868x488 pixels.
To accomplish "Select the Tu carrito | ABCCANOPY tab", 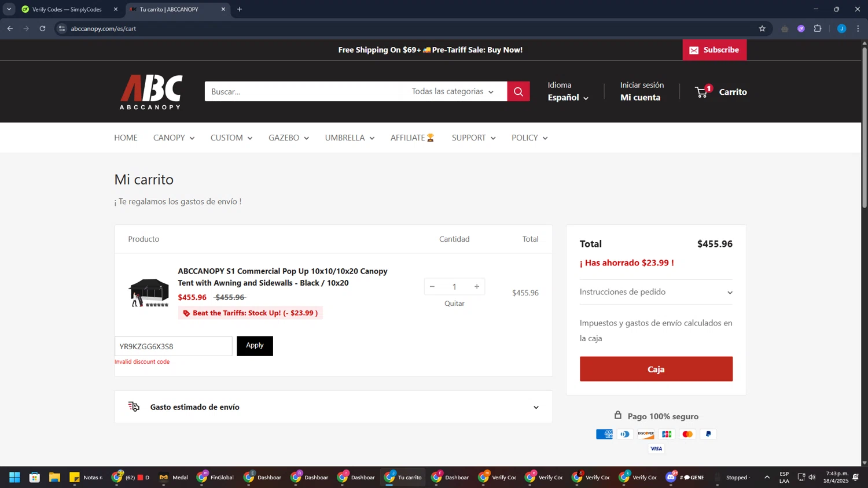I will coord(176,9).
